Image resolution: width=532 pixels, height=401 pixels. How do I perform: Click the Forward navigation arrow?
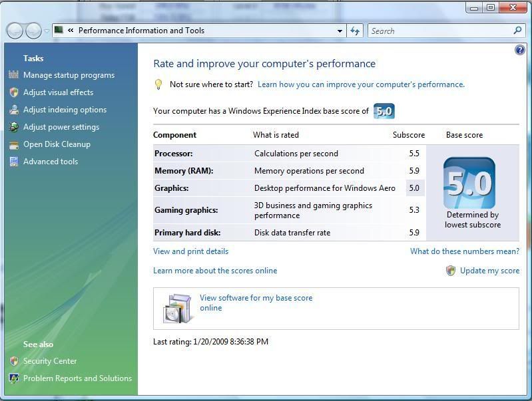pos(33,31)
